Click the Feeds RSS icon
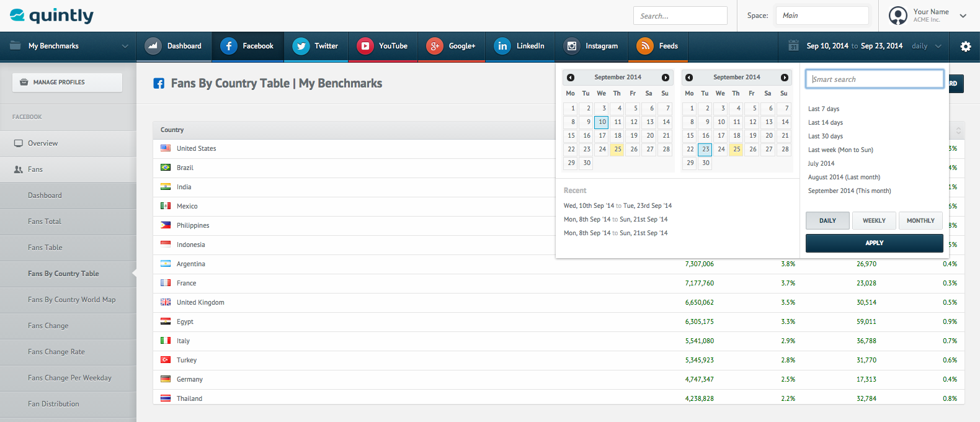The height and width of the screenshot is (422, 980). (645, 46)
